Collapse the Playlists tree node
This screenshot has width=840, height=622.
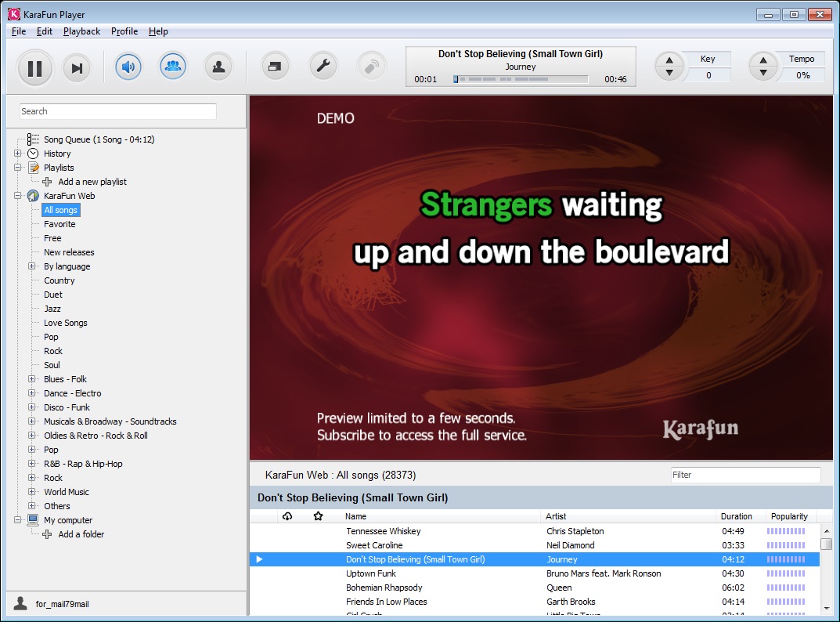(x=18, y=168)
